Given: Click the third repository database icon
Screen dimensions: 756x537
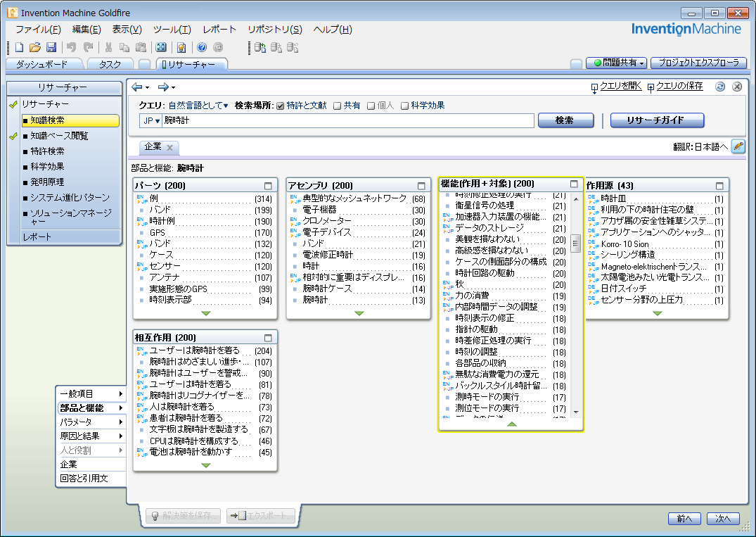Looking at the screenshot, I should click(293, 47).
